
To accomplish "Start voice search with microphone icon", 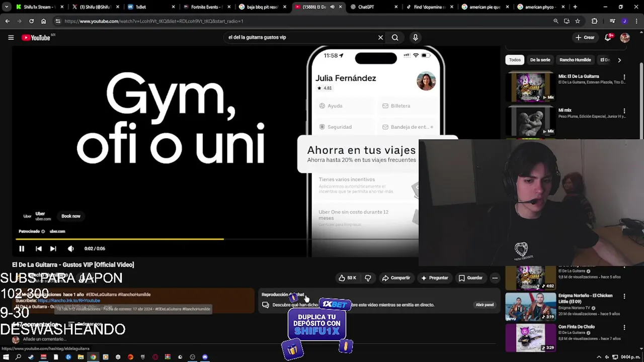I will pos(415,37).
